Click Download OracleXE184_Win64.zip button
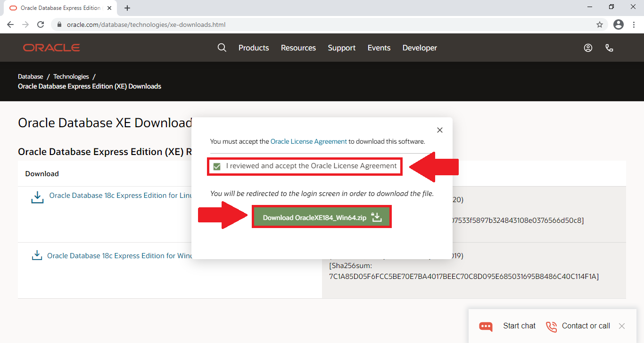The image size is (644, 343). (322, 217)
